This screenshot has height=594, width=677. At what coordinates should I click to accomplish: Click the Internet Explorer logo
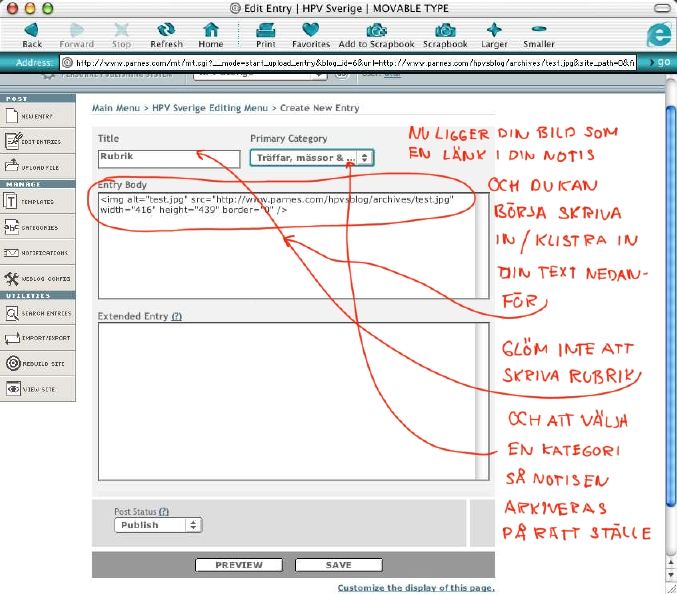[659, 35]
